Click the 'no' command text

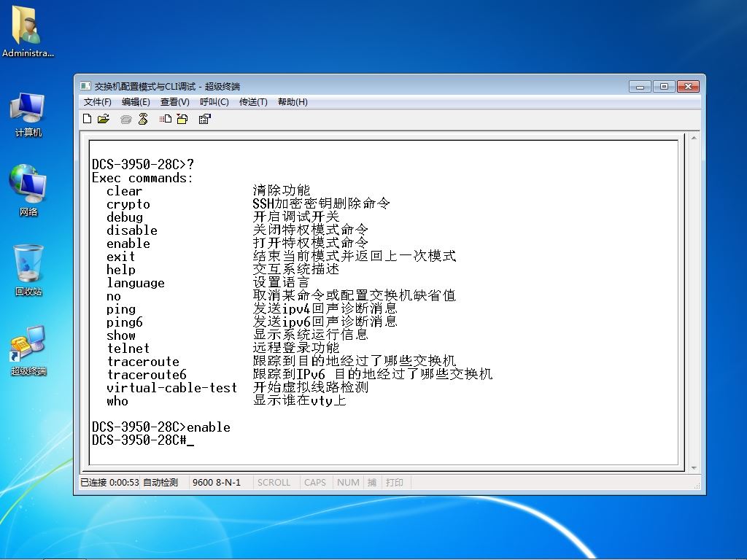point(113,296)
